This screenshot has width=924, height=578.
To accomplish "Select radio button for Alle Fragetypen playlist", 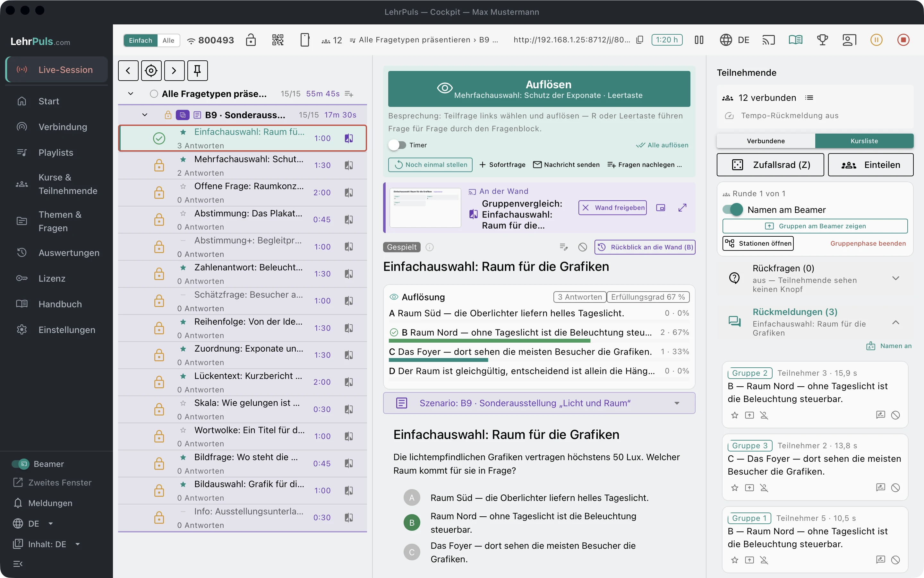I will coord(154,94).
